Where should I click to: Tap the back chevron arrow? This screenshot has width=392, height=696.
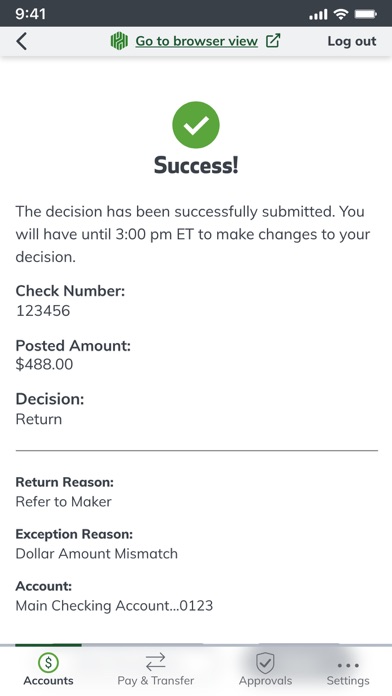click(21, 41)
